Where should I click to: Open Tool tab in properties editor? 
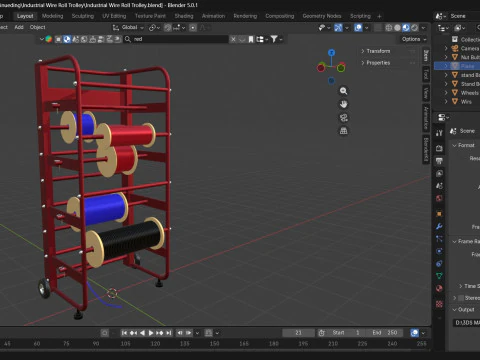click(x=439, y=133)
